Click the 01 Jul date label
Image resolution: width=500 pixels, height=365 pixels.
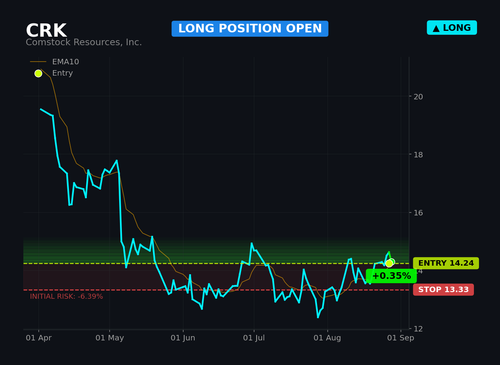254,338
